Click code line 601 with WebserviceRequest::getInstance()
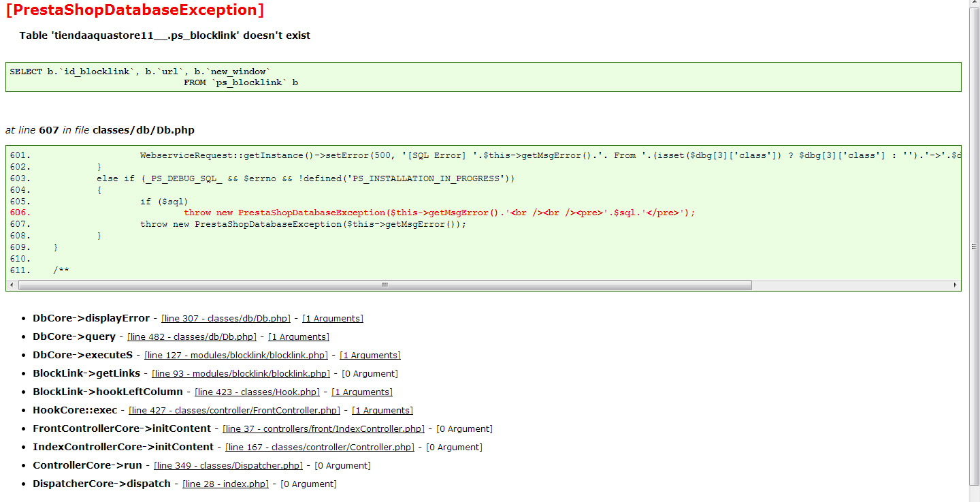 coord(484,155)
